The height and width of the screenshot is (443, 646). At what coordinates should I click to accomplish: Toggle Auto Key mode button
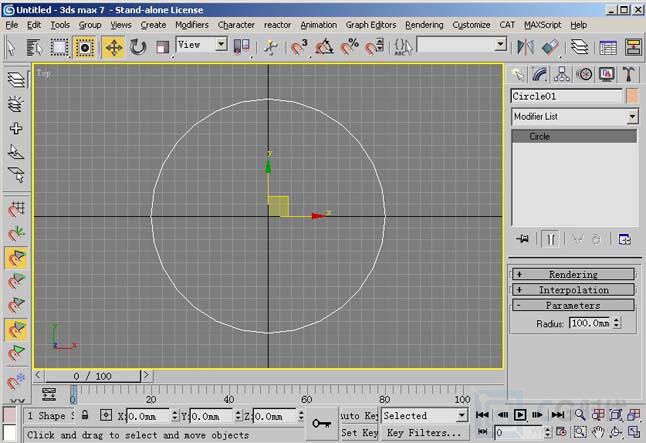(x=359, y=416)
